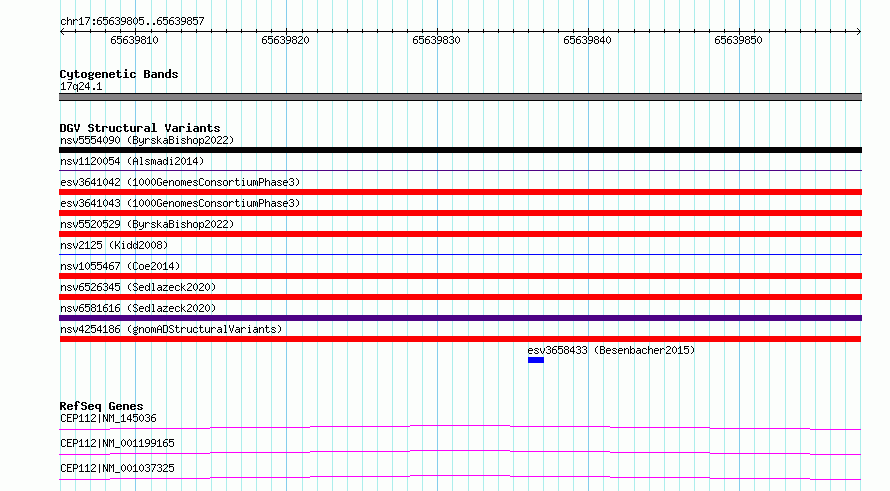This screenshot has width=890, height=491.
Task: Open variant nsv6526345 (Sedlazeck2020) label
Action: 138,287
